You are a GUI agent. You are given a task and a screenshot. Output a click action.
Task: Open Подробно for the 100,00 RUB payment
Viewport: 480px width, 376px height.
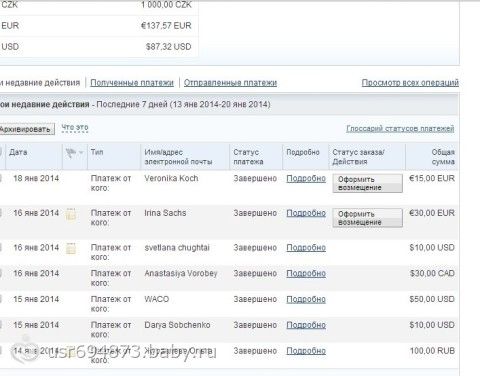(x=306, y=351)
